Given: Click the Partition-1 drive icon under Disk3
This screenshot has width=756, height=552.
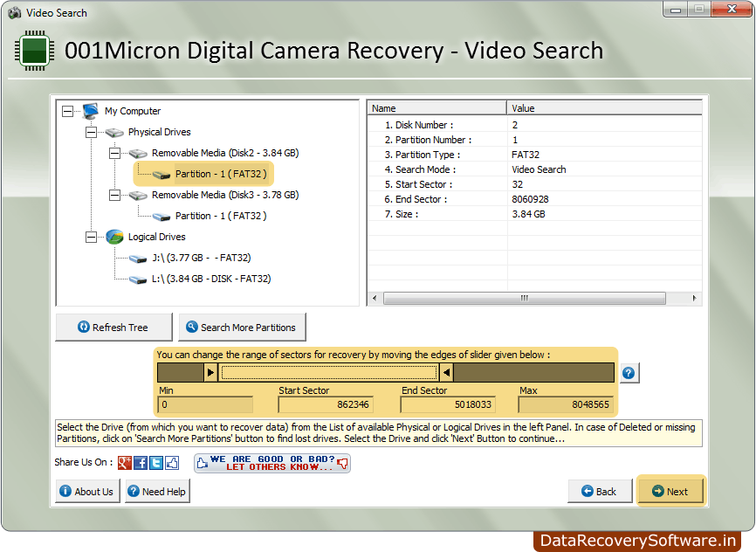Looking at the screenshot, I should point(162,217).
